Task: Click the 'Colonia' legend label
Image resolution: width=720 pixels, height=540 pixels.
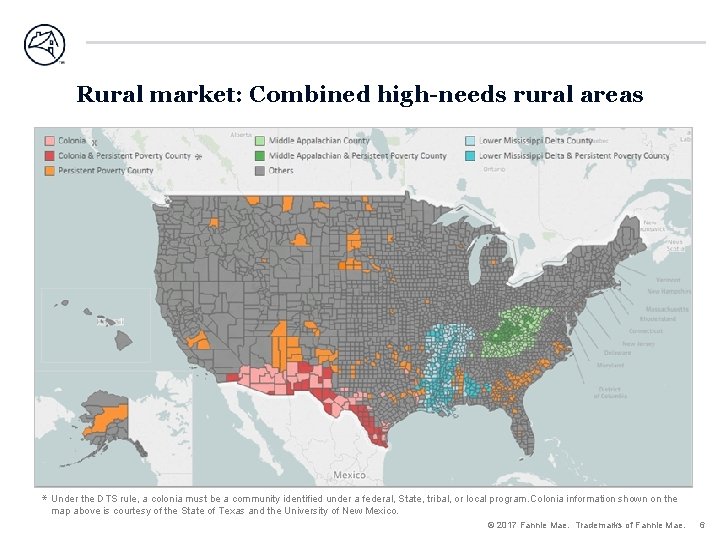Action: pyautogui.click(x=72, y=141)
